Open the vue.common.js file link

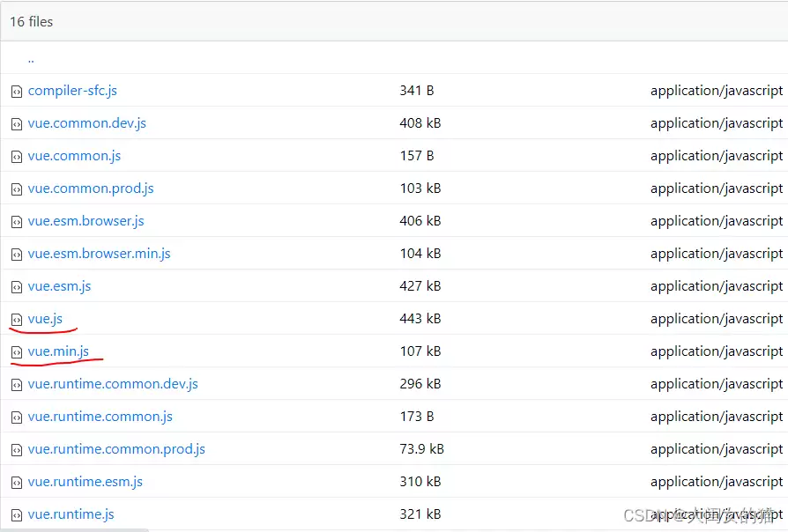pyautogui.click(x=74, y=156)
